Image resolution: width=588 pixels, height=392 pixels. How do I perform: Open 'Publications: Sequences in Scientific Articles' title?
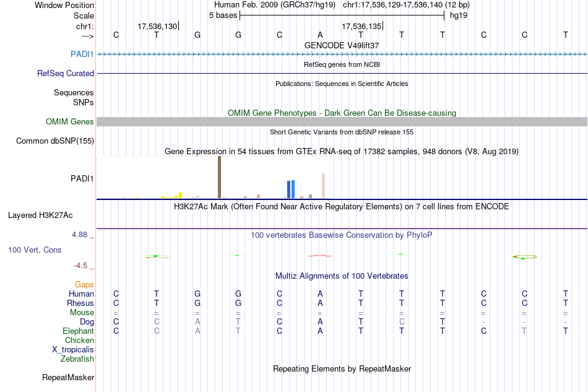tap(342, 84)
